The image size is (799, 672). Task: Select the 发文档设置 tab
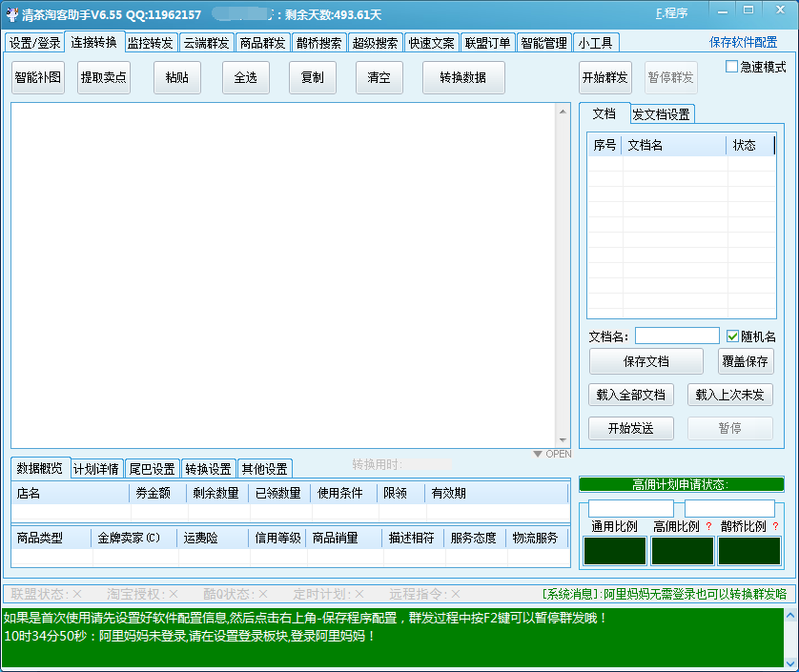[x=661, y=114]
